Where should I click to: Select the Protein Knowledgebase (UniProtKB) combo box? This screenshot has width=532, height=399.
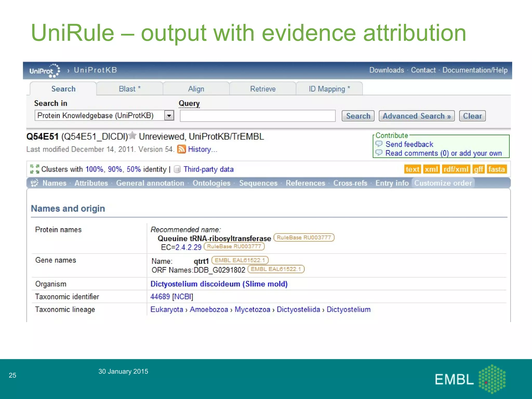tap(104, 115)
